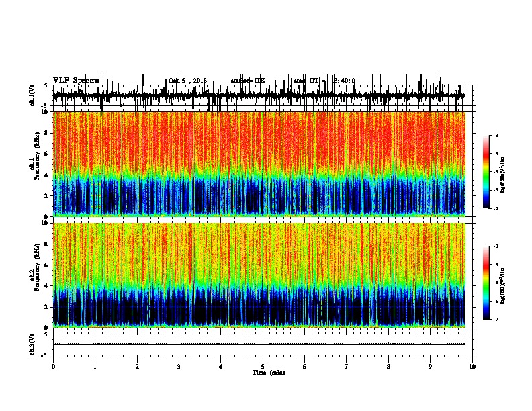Screen dimensions: 532x411
Task: Click the '3' tick on time axis
Action: click(179, 367)
